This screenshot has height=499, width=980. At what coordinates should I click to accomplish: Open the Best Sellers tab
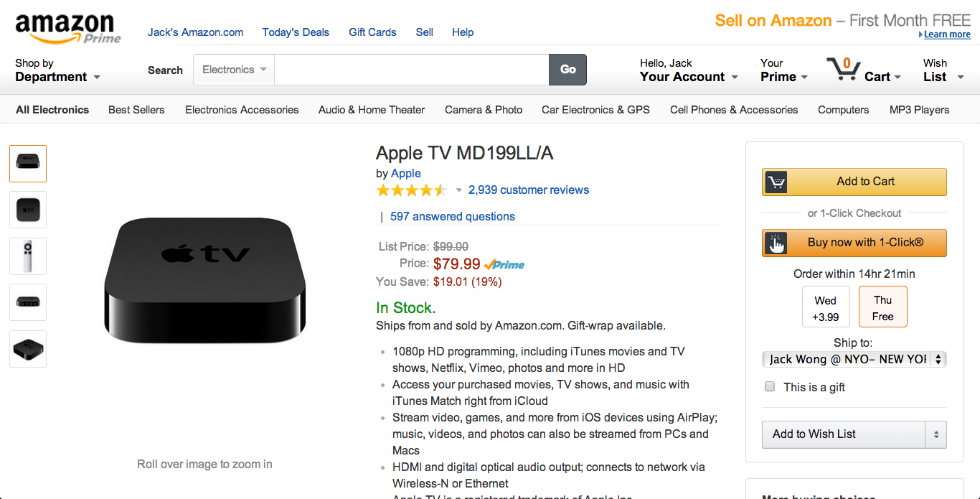pyautogui.click(x=136, y=110)
